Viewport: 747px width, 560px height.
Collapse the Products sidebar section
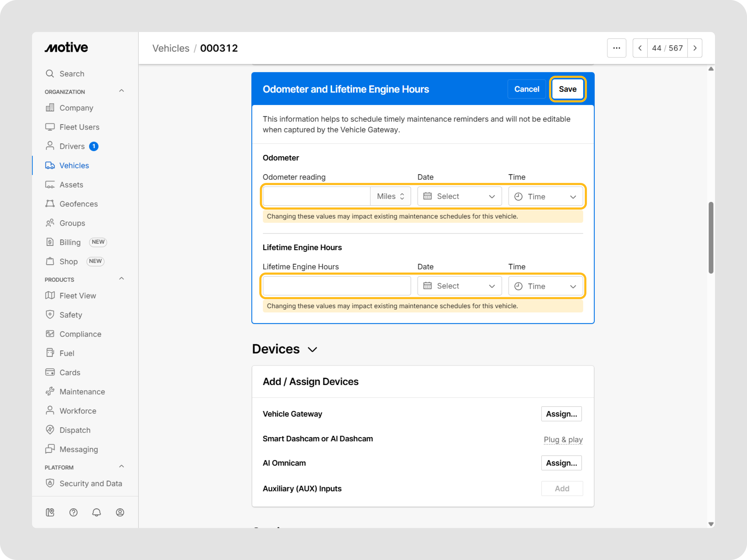tap(122, 279)
